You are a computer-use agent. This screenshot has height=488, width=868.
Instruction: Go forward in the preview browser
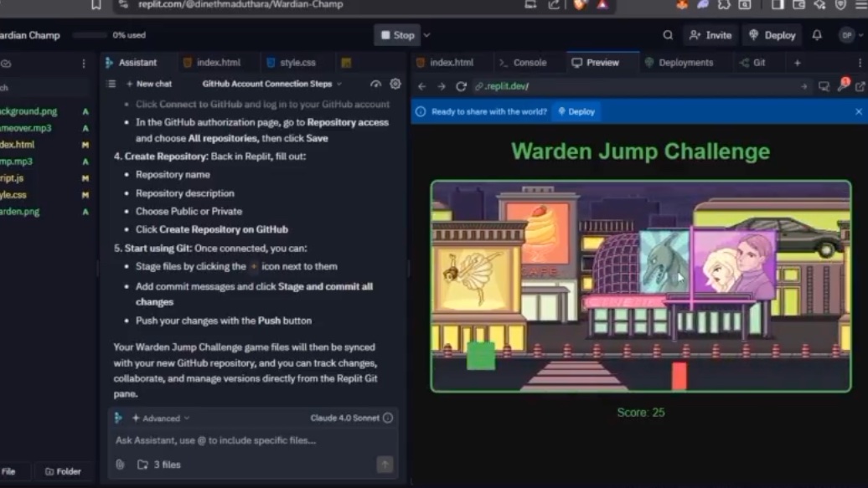442,86
